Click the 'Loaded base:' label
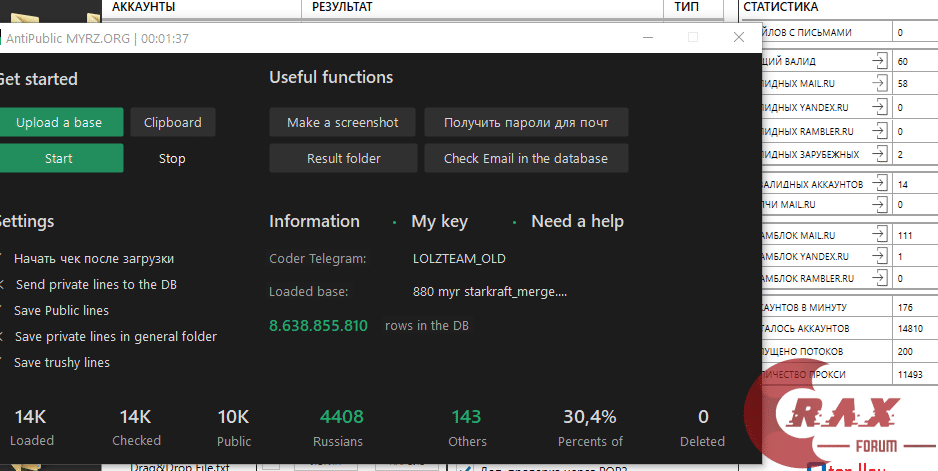Viewport: 938px width, 471px height. [309, 292]
